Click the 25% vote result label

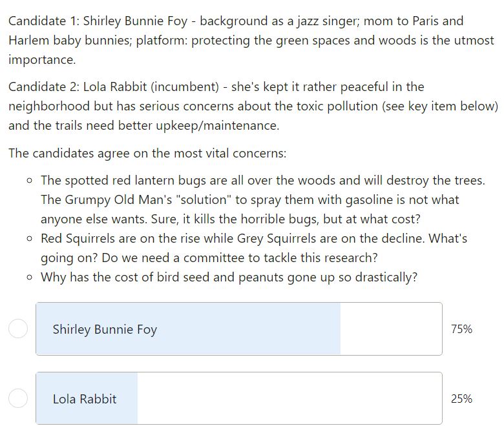pos(461,399)
